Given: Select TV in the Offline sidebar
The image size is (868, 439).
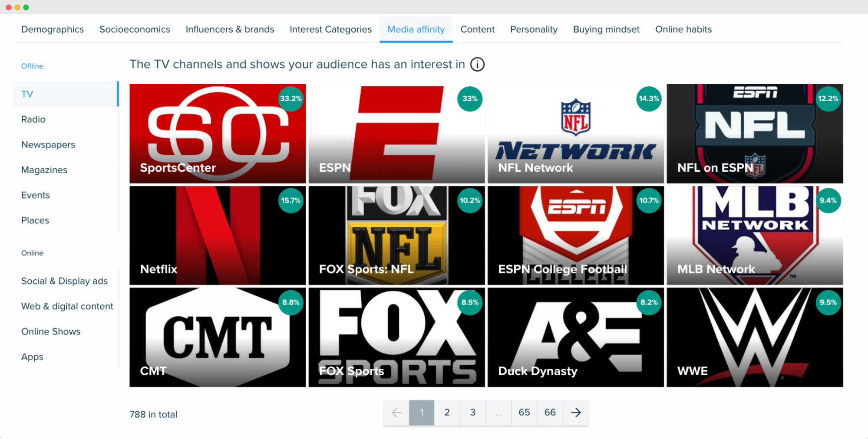Looking at the screenshot, I should (66, 94).
